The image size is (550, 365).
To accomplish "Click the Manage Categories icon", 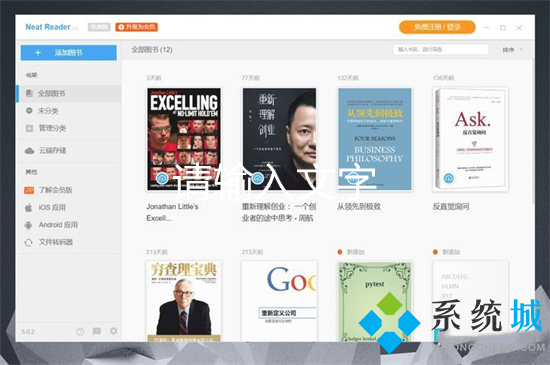I will (x=29, y=128).
